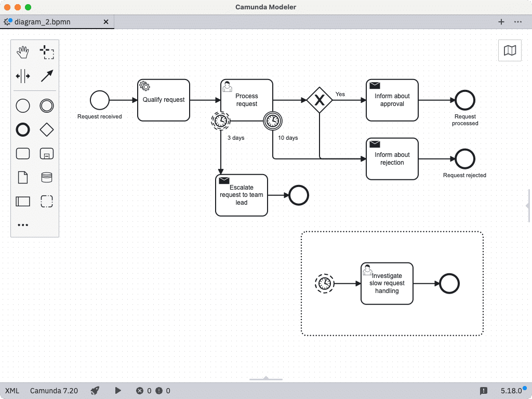Image resolution: width=532 pixels, height=399 pixels.
Task: Toggle the errors and warnings panel
Action: [x=153, y=391]
